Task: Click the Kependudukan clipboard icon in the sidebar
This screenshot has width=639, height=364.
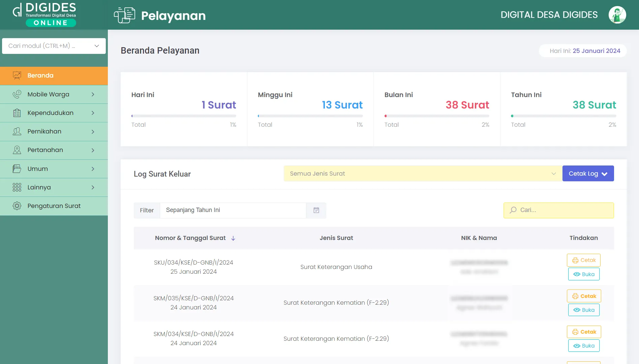Action: (x=17, y=113)
